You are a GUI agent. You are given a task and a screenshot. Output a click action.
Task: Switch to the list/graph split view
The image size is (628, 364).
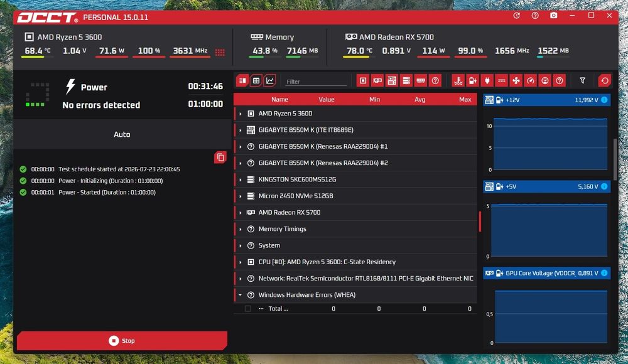point(242,81)
